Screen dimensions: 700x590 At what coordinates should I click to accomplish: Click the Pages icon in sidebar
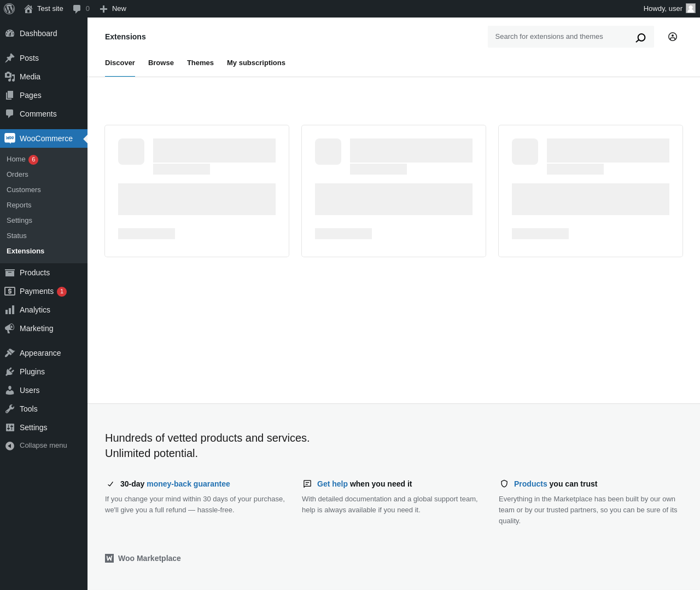tap(10, 95)
